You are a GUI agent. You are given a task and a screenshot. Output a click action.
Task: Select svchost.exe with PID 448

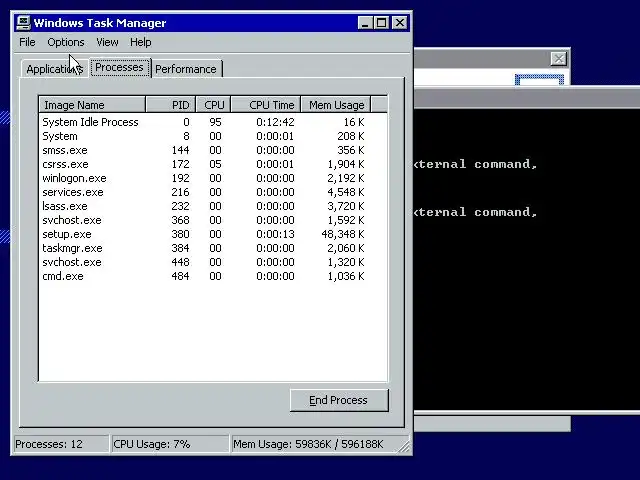pyautogui.click(x=203, y=262)
